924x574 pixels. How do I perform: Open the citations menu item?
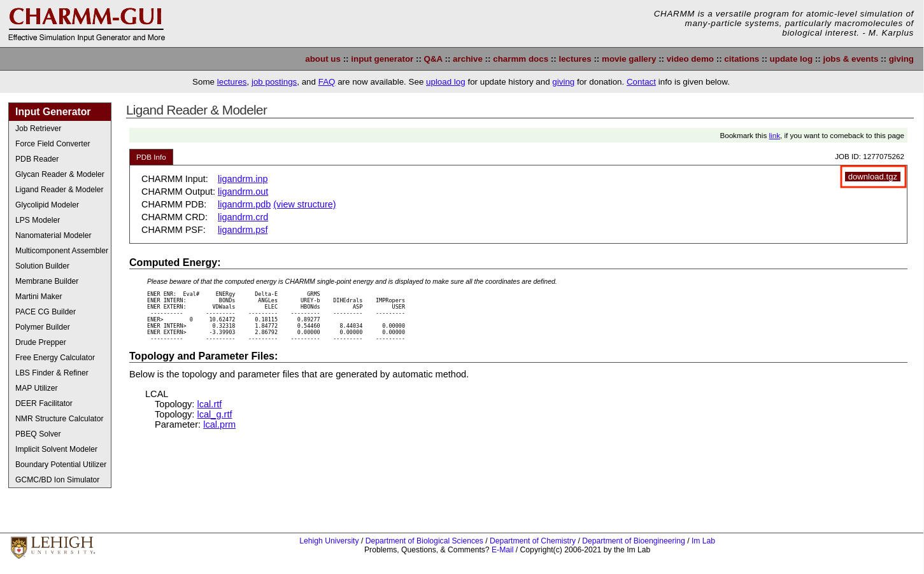741,59
